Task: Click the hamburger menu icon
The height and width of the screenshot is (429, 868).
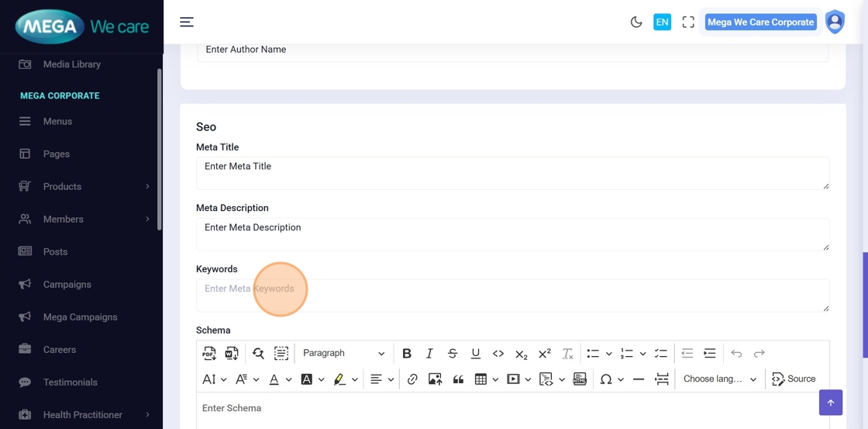Action: pyautogui.click(x=187, y=22)
